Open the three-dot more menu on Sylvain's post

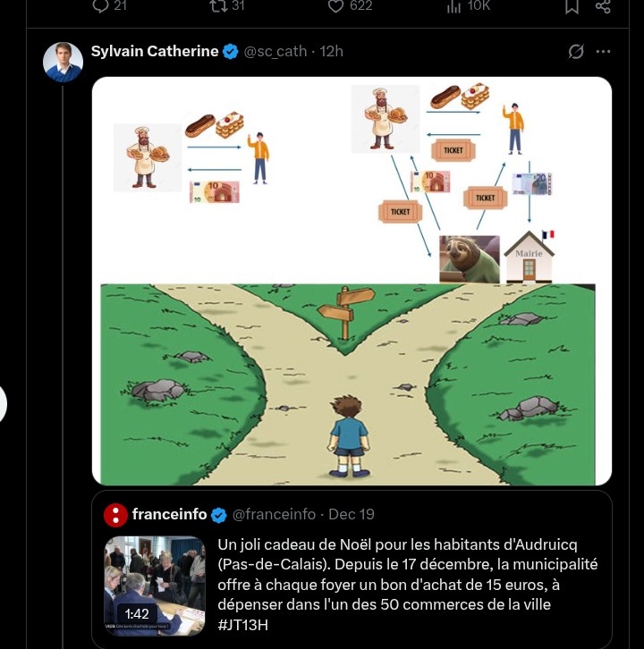pos(604,52)
